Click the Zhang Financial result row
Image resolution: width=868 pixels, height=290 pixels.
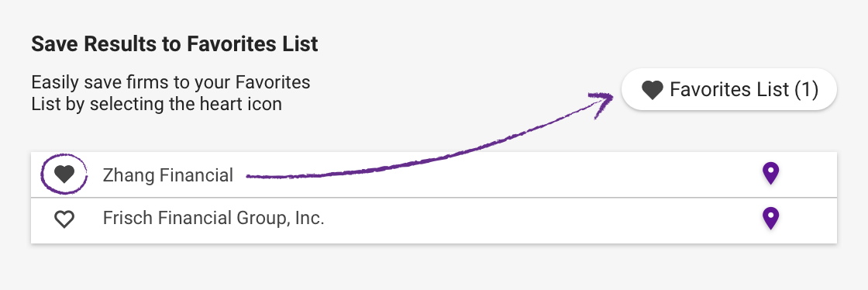click(x=434, y=174)
